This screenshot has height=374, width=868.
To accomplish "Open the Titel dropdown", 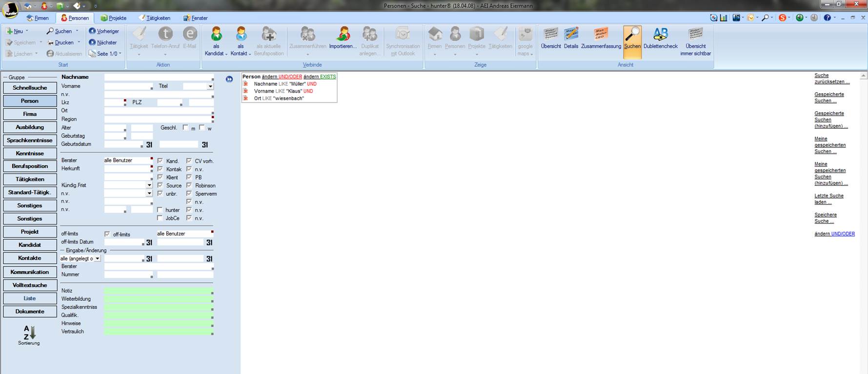I will pos(210,86).
